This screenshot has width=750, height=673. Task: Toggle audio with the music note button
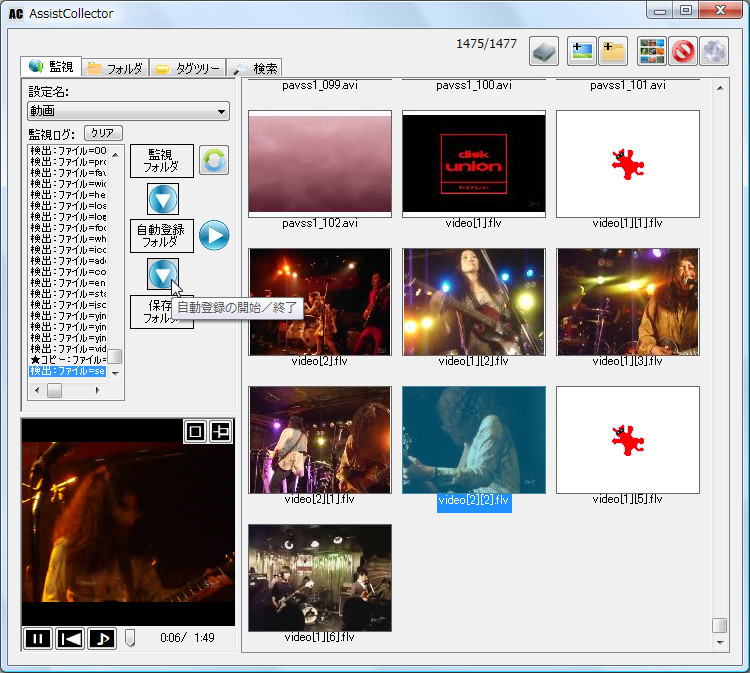tap(102, 639)
